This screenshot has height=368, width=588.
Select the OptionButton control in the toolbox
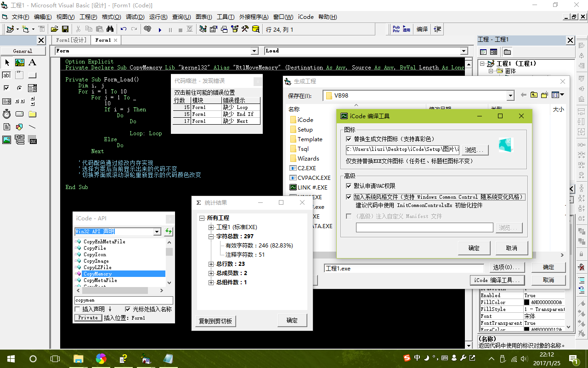[19, 88]
